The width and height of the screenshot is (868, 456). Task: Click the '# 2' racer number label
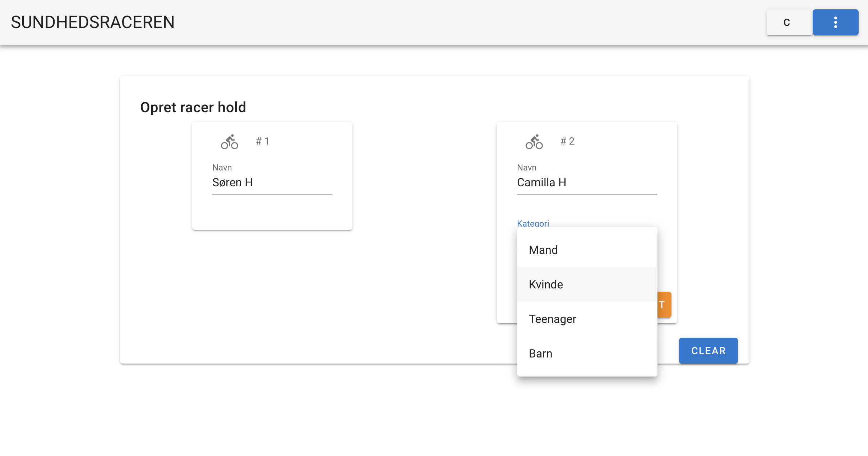(x=567, y=141)
